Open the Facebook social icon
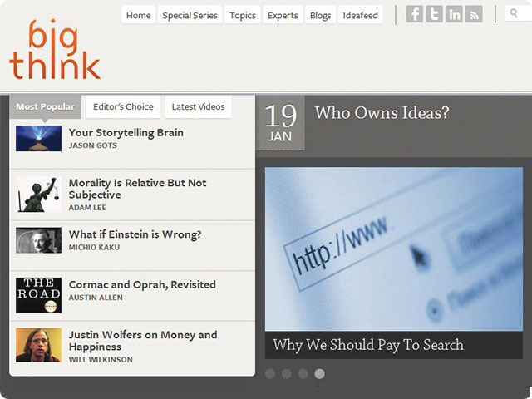Viewport: 532px width, 399px height. tap(414, 14)
